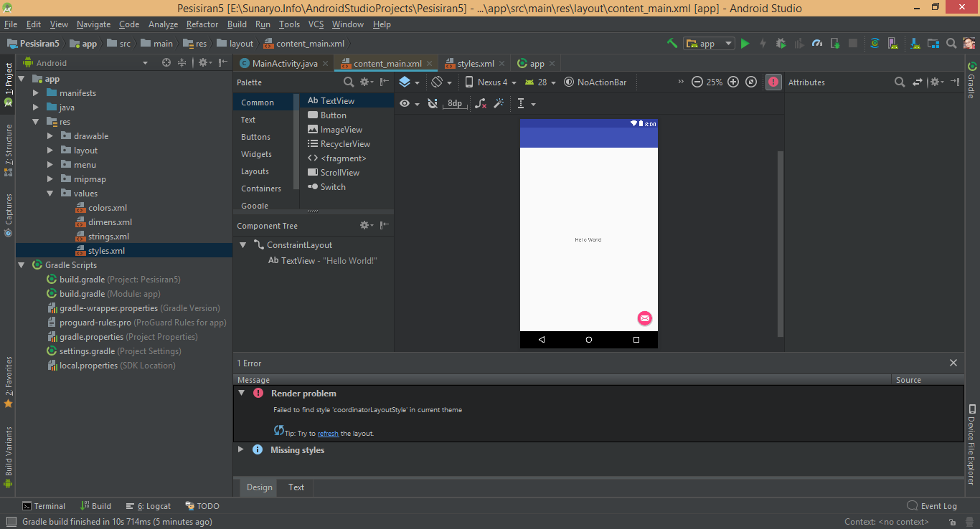This screenshot has height=529, width=980.
Task: Open the Terminal tool window
Action: click(x=43, y=506)
